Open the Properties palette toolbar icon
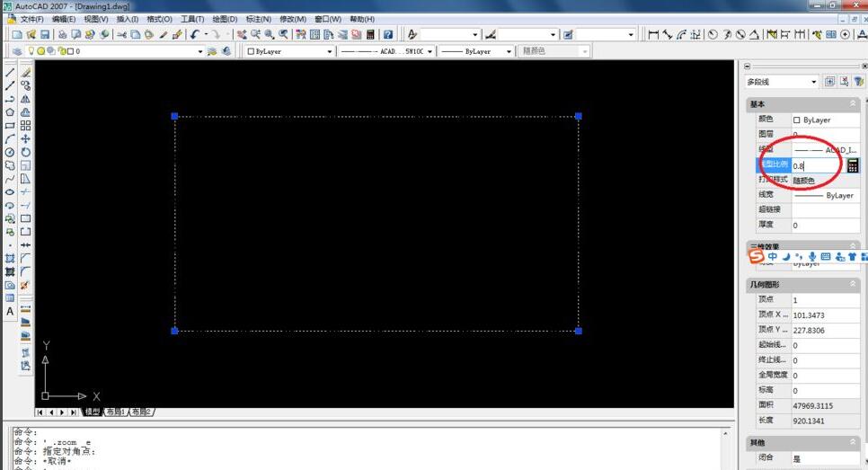Viewport: 868px width, 470px height. click(x=301, y=34)
